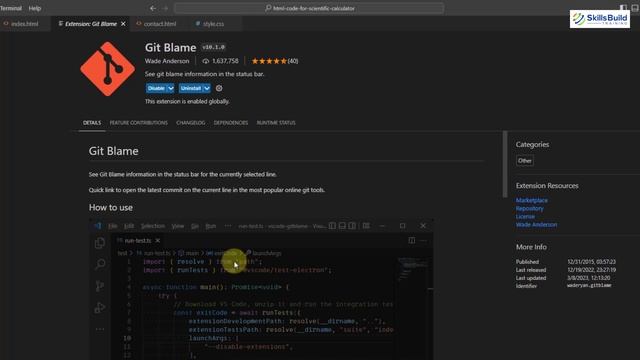This screenshot has width=640, height=360.
Task: Close the Extension: Git Blame tab
Action: (123, 24)
